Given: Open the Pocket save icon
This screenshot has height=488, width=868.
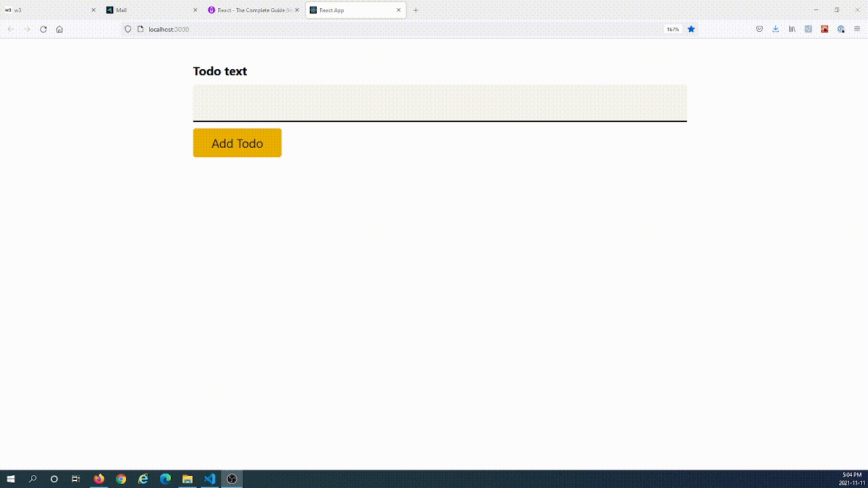Looking at the screenshot, I should click(x=759, y=29).
